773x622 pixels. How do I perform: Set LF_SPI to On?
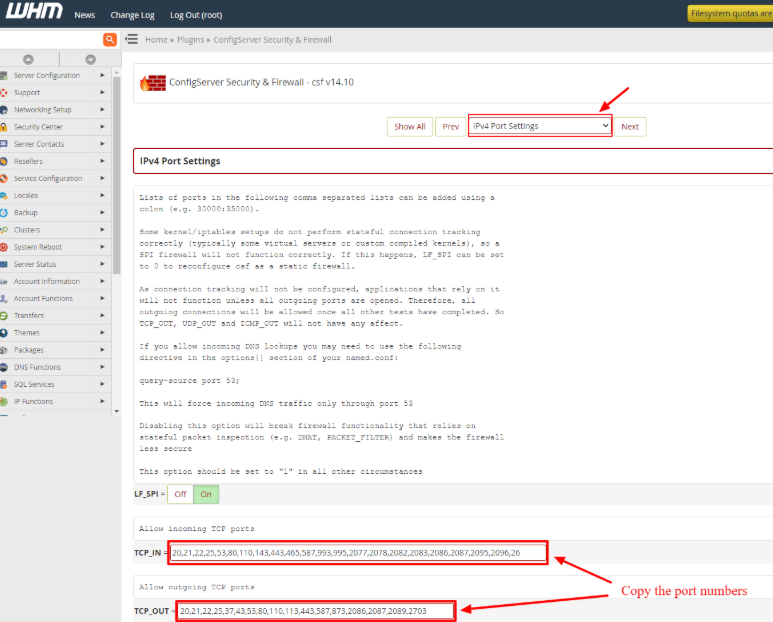coord(206,494)
